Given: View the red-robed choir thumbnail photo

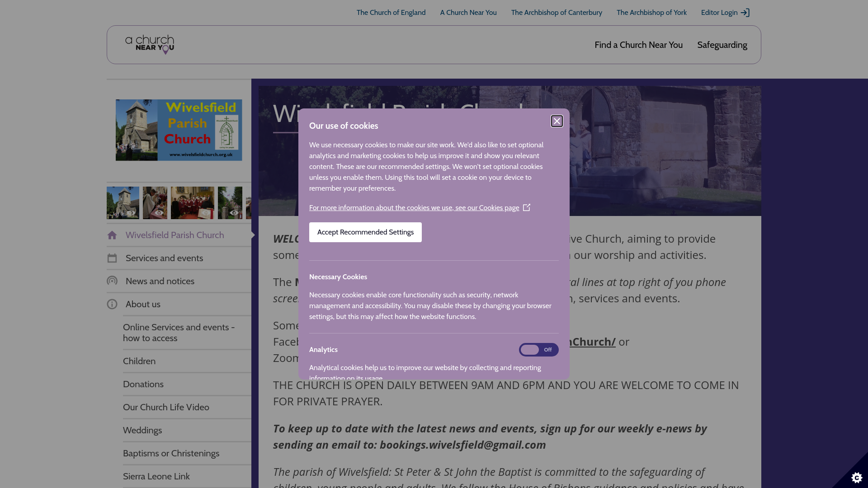Looking at the screenshot, I should (193, 203).
